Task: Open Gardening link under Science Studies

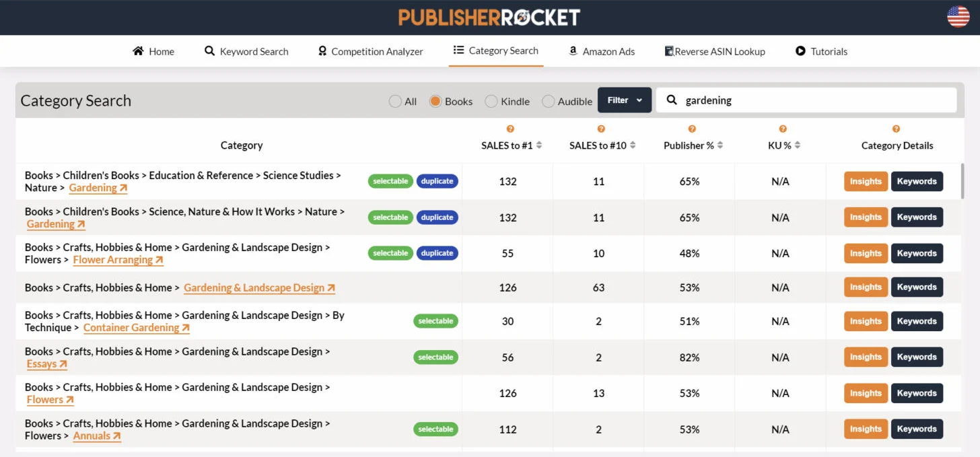Action: pyautogui.click(x=98, y=188)
